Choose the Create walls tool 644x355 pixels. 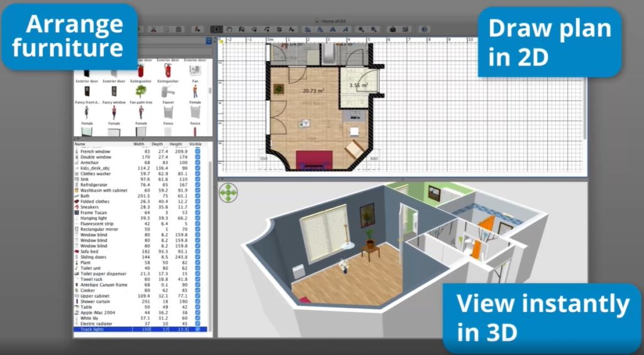pyautogui.click(x=241, y=30)
